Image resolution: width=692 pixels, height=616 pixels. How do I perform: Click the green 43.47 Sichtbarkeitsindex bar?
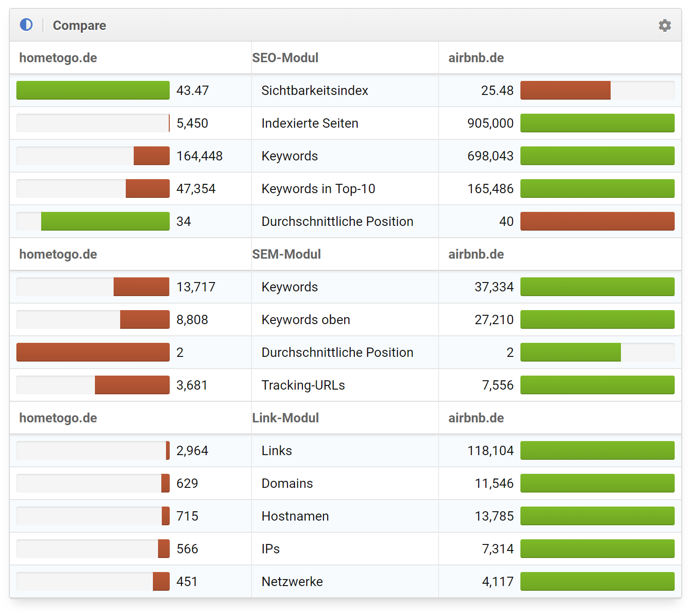(x=93, y=90)
